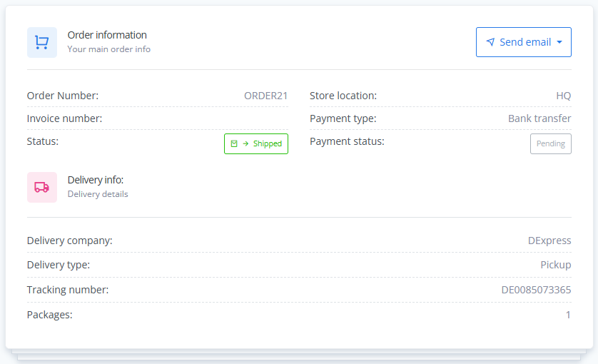Image resolution: width=598 pixels, height=364 pixels.
Task: Click the 'Tracking number:' label
Action: (68, 290)
